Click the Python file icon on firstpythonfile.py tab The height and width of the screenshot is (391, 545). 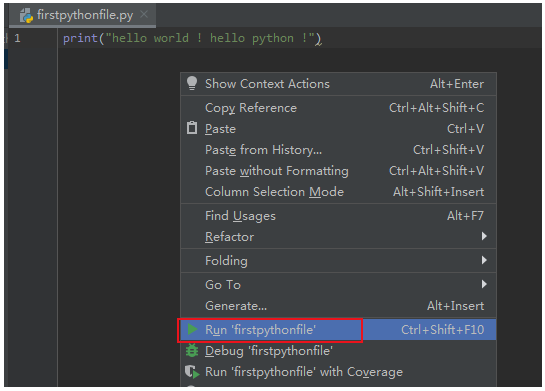26,16
